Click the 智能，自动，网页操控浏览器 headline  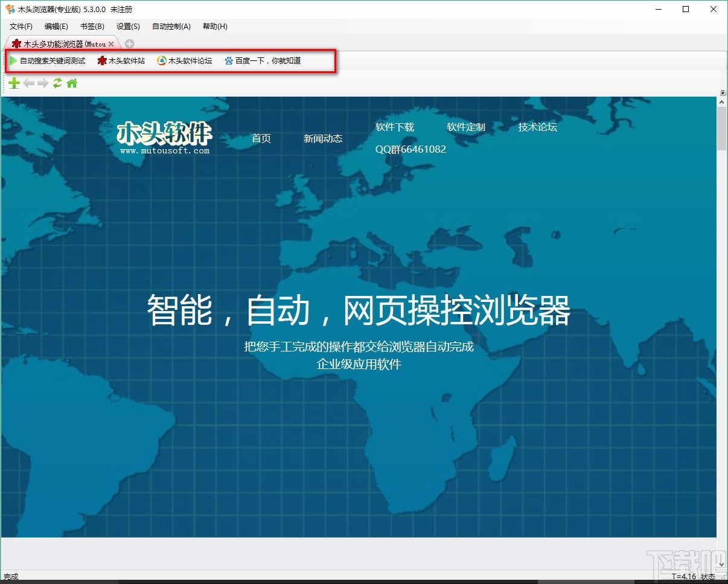click(359, 311)
